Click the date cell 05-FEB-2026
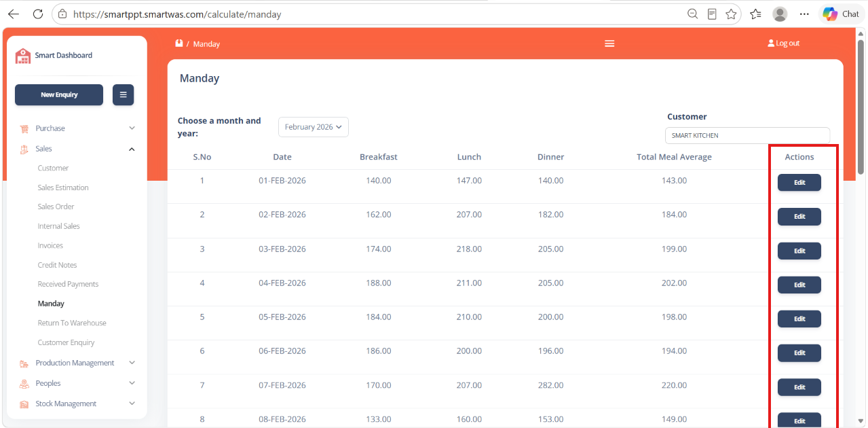Screen dimensions: 868x428 pyautogui.click(x=282, y=317)
